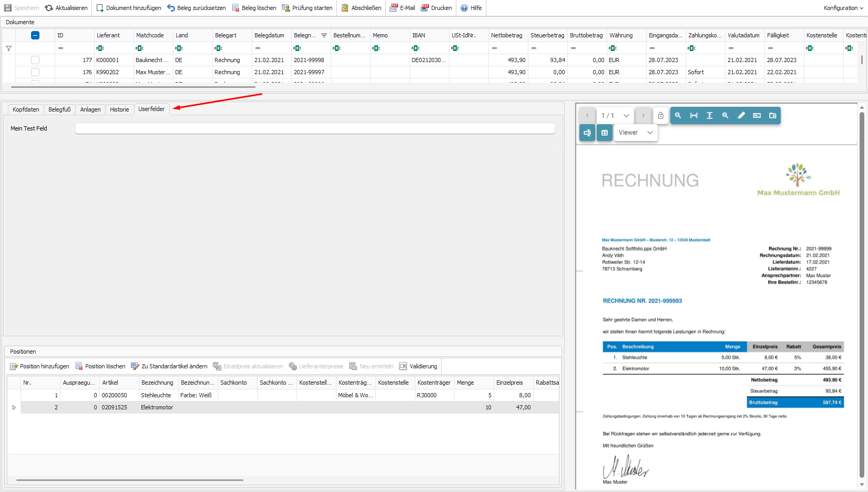Fit the invoice preview to height
The height and width of the screenshot is (492, 868).
(x=709, y=116)
